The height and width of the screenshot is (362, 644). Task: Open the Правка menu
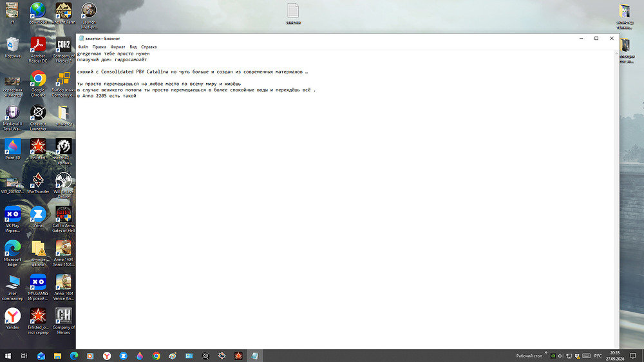click(99, 47)
